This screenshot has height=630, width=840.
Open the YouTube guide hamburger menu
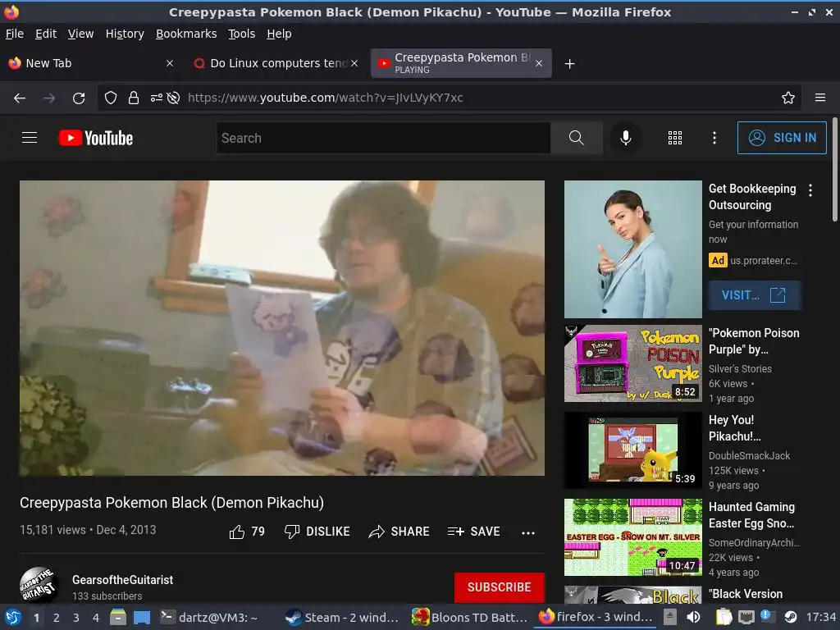tap(30, 138)
